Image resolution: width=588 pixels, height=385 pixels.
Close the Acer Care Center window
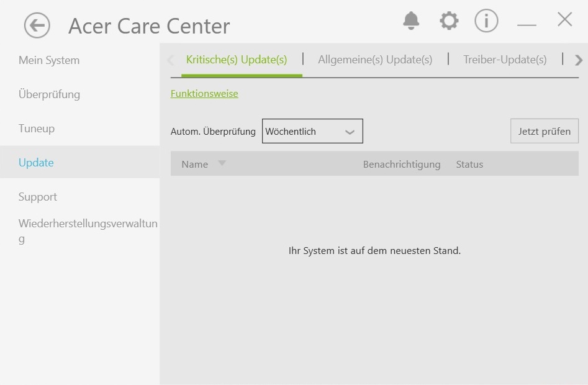564,20
